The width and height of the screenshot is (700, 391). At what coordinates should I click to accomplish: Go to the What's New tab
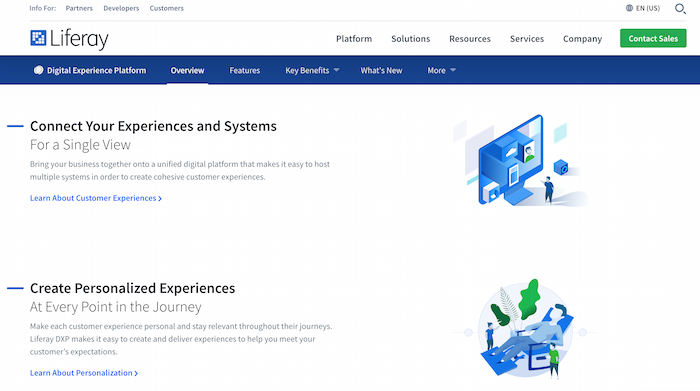click(x=381, y=71)
